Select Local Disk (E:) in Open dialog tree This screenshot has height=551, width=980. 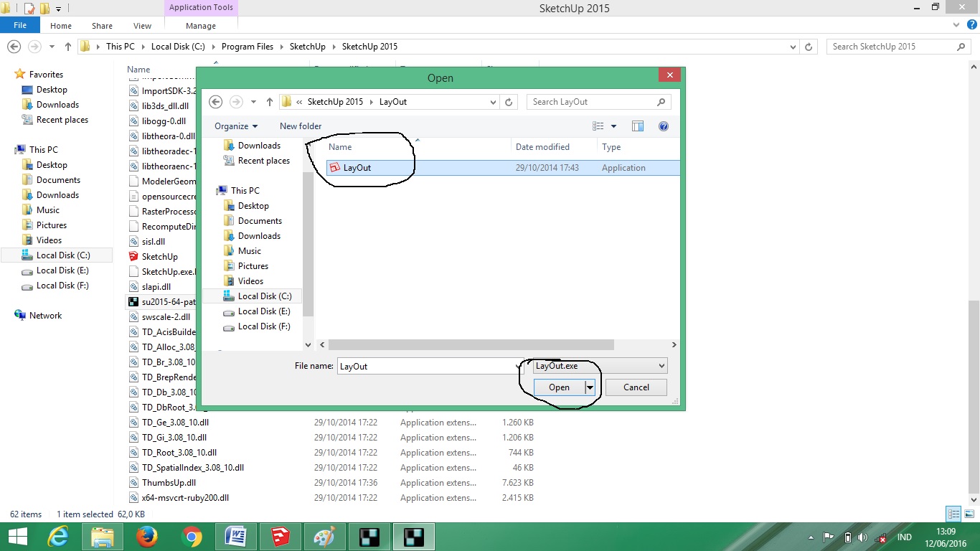264,311
